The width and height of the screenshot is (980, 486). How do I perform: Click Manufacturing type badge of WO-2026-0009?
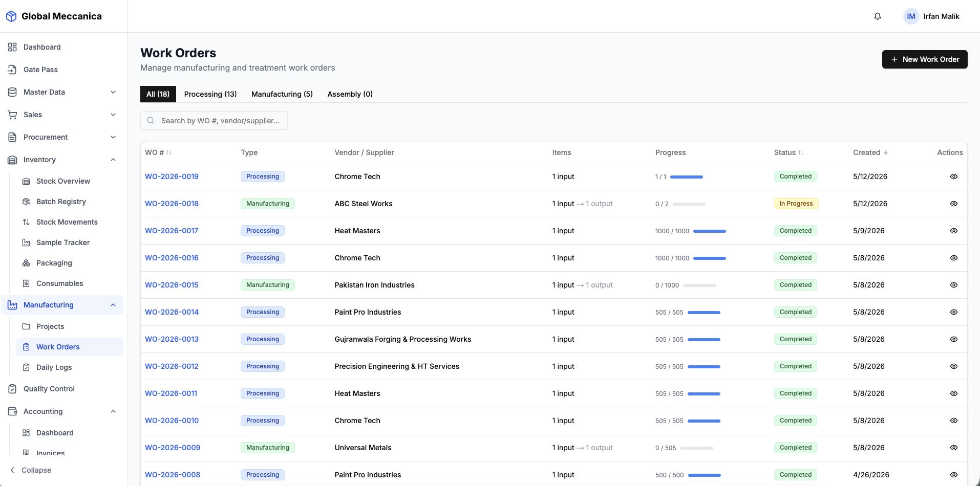pyautogui.click(x=268, y=448)
